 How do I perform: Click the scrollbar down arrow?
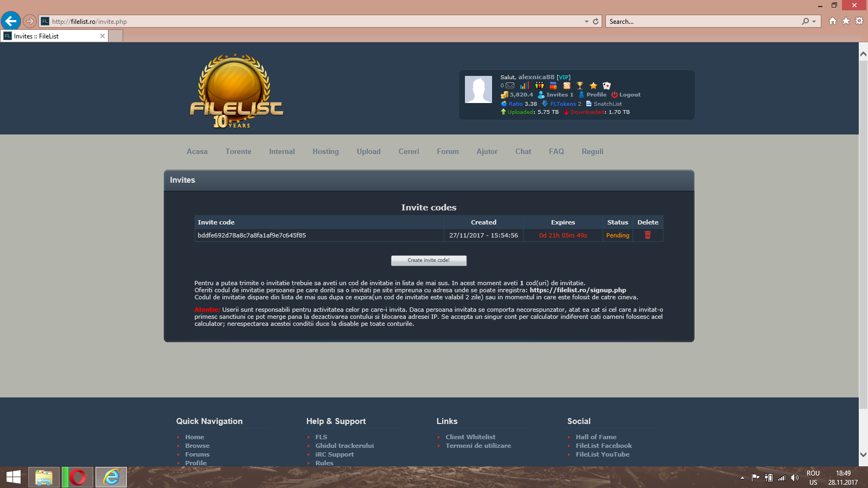pyautogui.click(x=863, y=455)
